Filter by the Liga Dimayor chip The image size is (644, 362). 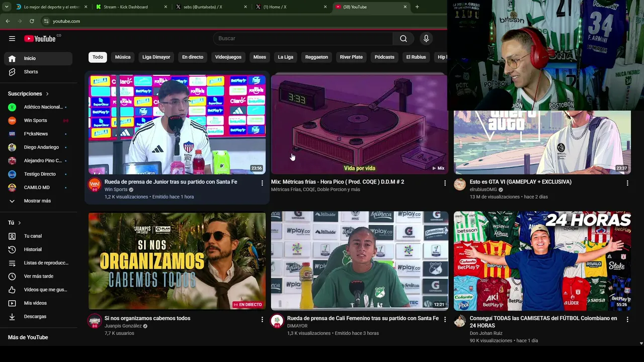click(156, 57)
